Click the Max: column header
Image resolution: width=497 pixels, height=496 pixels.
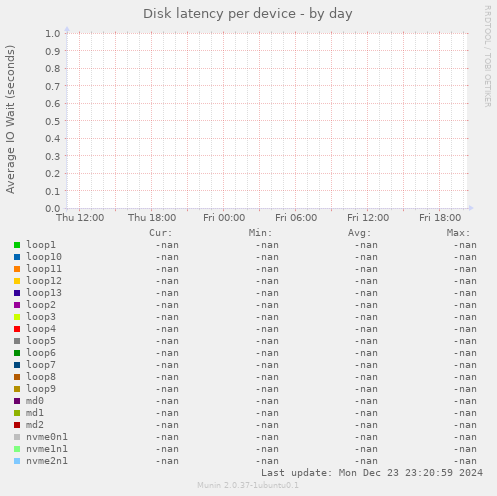[459, 233]
